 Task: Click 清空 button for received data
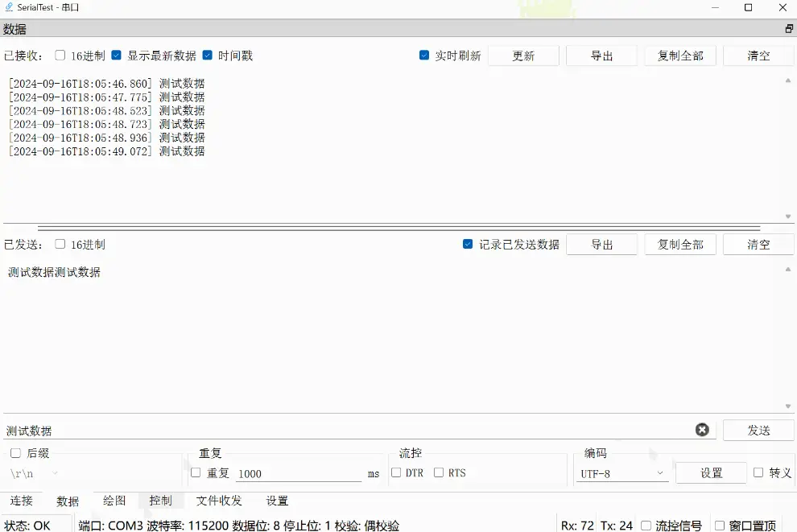click(758, 56)
